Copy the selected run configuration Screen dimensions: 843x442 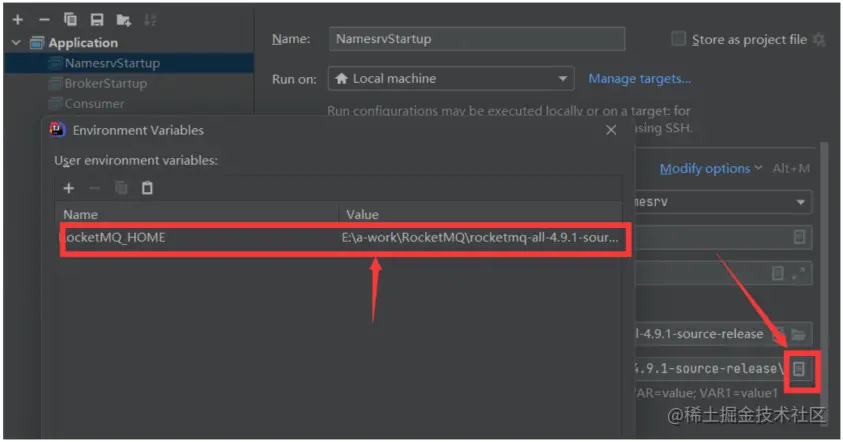(x=70, y=20)
